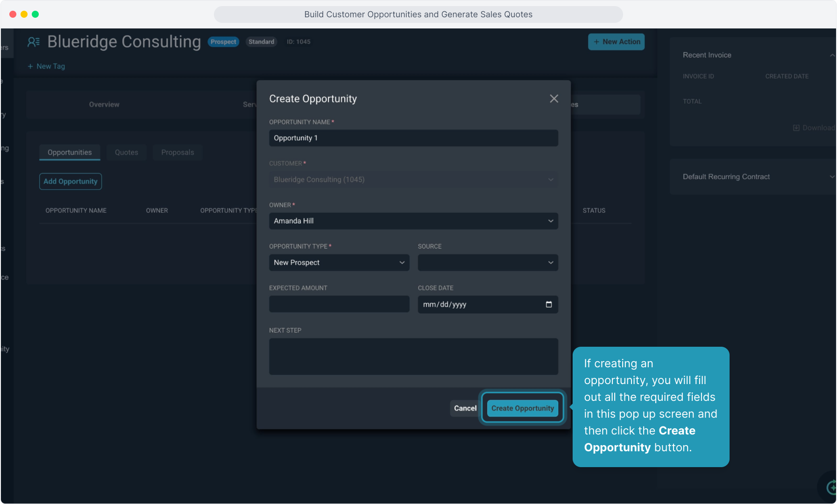Switch to the Quotes tab

pos(126,153)
